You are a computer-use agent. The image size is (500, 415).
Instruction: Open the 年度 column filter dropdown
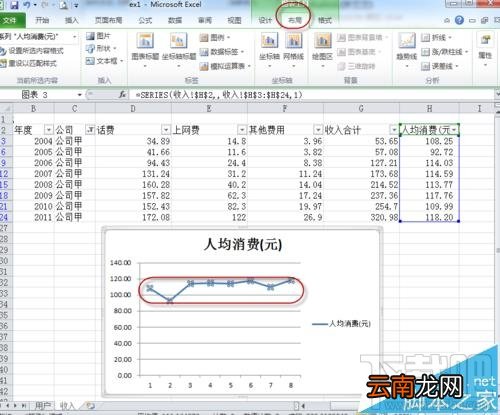tap(49, 129)
